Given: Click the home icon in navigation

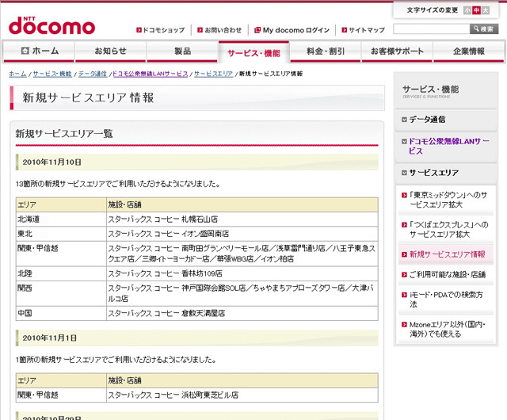Looking at the screenshot, I should [x=25, y=51].
